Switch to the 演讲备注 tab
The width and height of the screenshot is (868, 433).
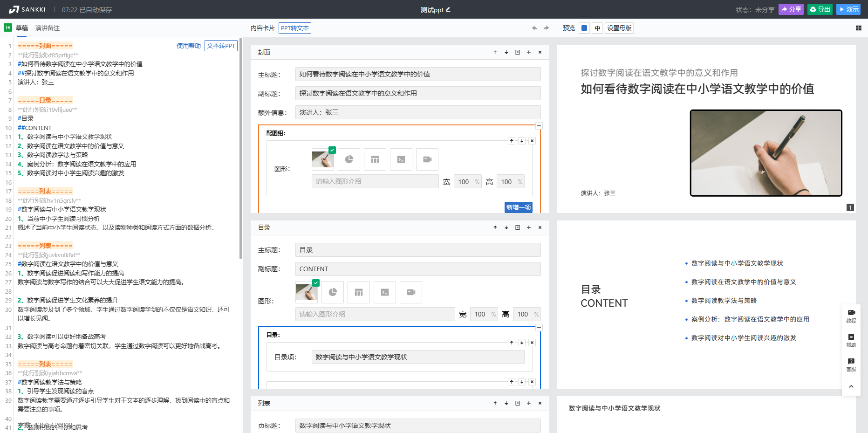(x=48, y=28)
